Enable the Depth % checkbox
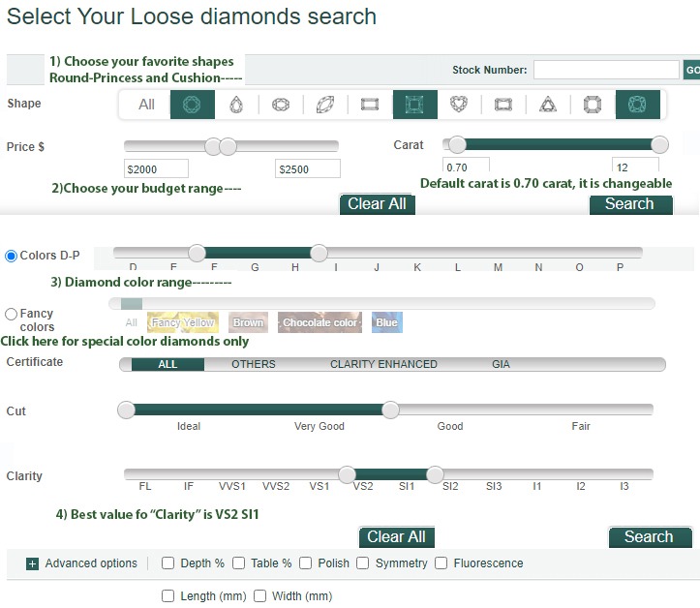Image resolution: width=700 pixels, height=608 pixels. click(167, 562)
